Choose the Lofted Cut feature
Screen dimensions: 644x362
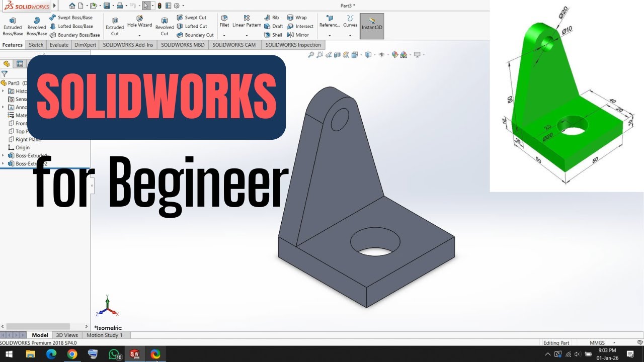pyautogui.click(x=192, y=26)
